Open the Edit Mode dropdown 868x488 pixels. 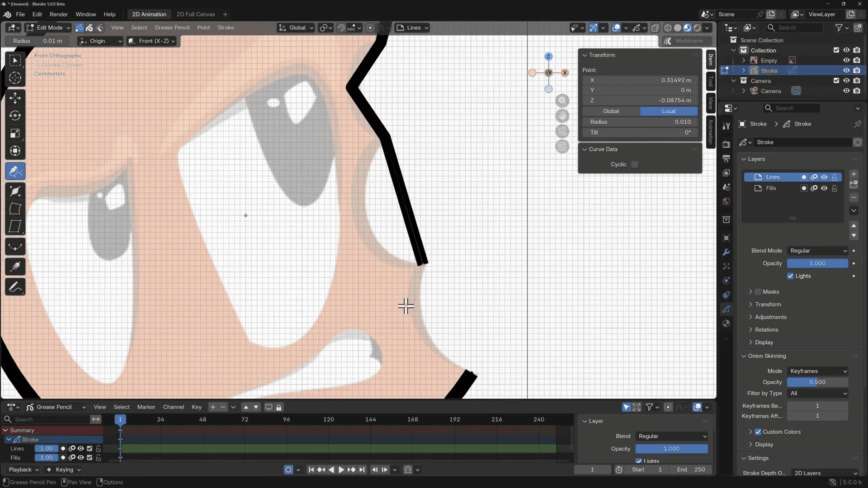(x=48, y=28)
